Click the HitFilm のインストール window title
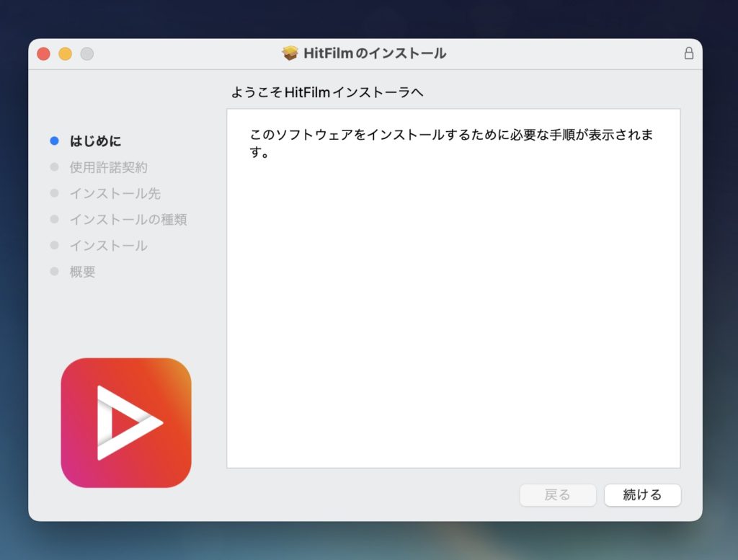The width and height of the screenshot is (738, 560). (x=375, y=53)
